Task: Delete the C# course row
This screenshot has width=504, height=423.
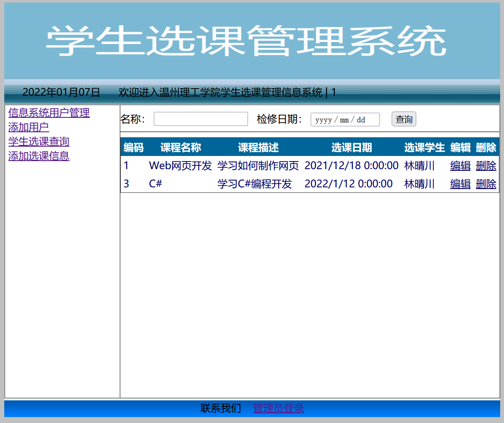Action: (x=486, y=184)
